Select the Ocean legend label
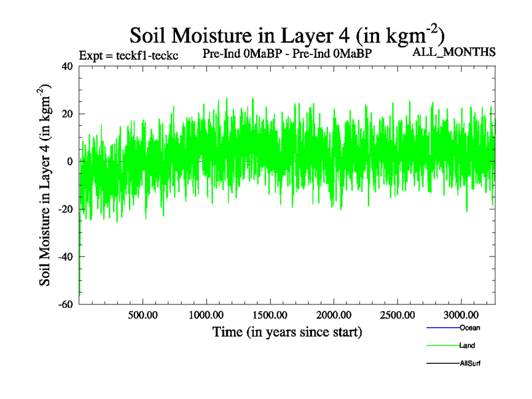The image size is (532, 399). click(x=469, y=328)
